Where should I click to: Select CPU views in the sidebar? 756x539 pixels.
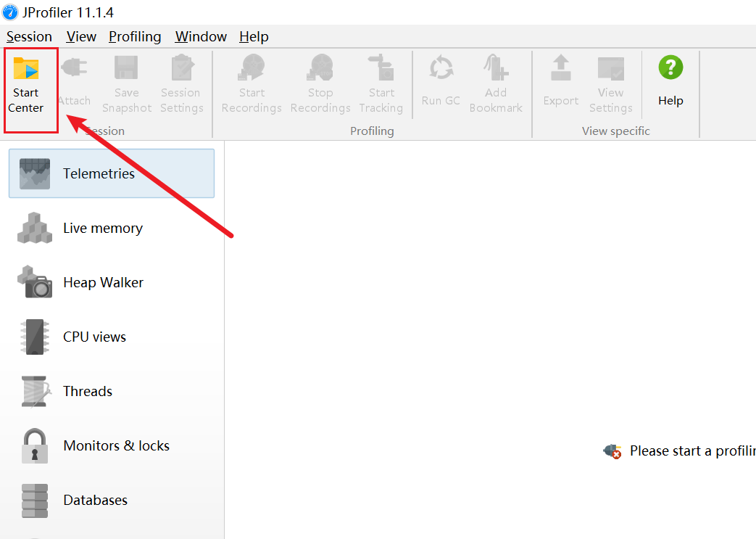tap(94, 337)
